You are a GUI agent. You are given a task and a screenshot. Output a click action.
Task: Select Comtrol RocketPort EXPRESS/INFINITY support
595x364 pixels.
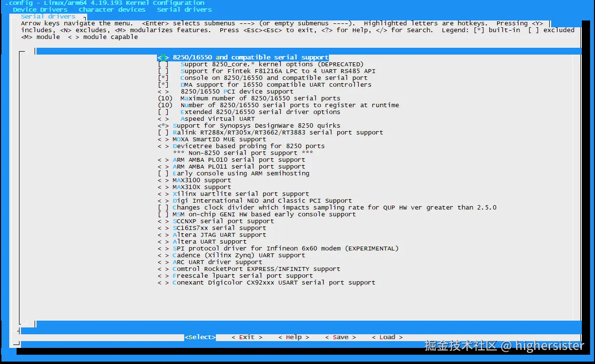point(249,269)
